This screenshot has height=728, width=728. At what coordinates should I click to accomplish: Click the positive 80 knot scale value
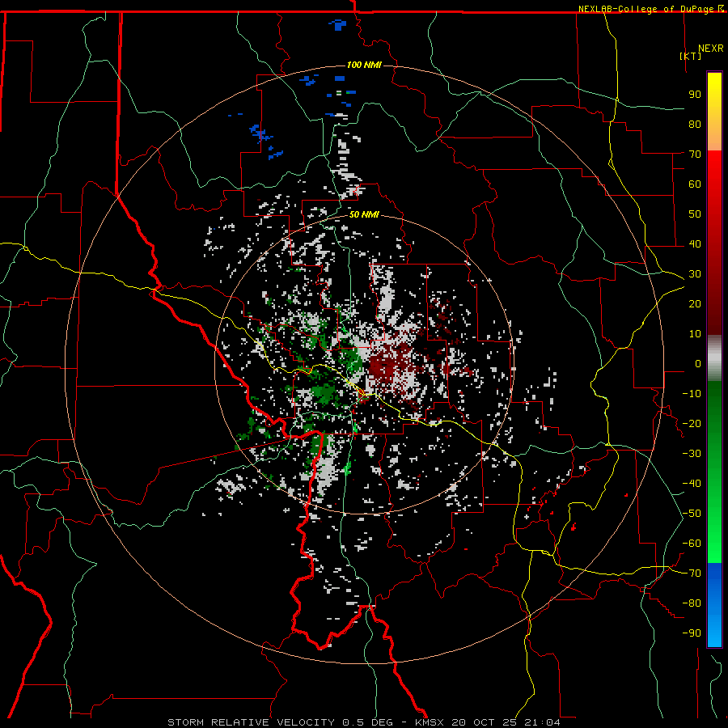[695, 125]
